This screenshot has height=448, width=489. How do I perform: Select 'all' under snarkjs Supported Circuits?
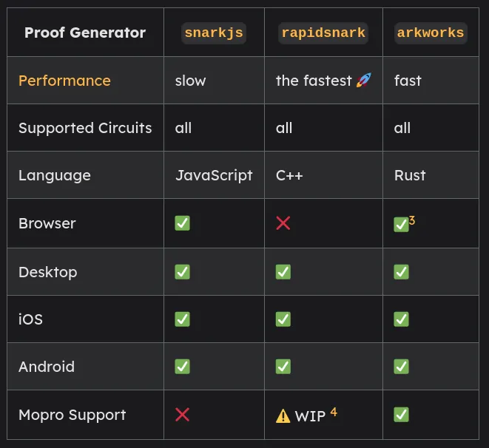point(183,128)
